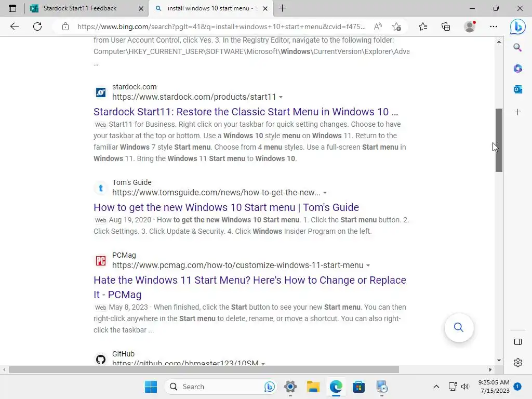
Task: Click the stardock.com site name
Action: 135,87
